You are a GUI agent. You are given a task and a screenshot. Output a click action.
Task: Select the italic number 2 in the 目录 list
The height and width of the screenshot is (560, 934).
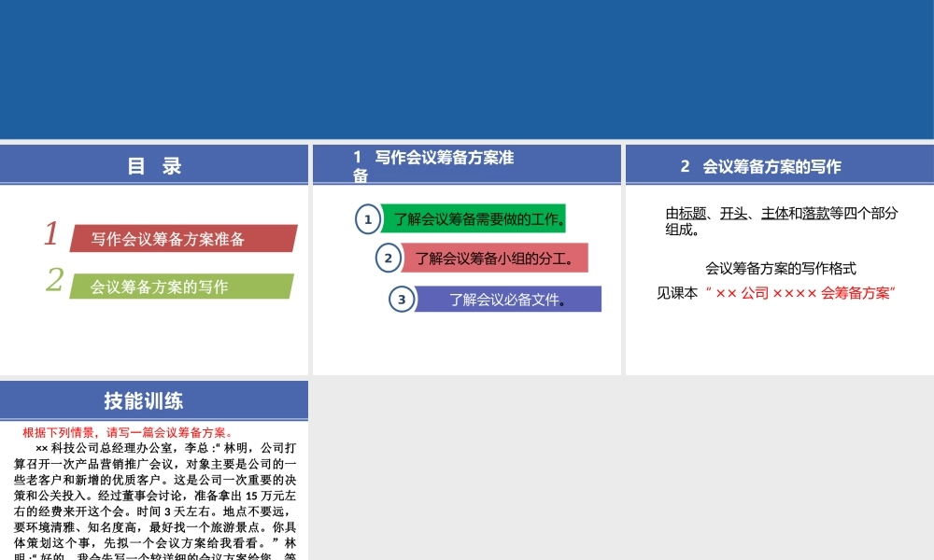tap(55, 281)
